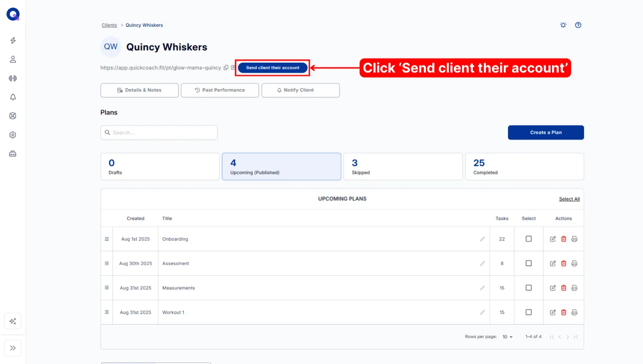Viewport: 643px width, 364px height.
Task: Click the QuickCoach logo icon
Action: click(x=13, y=14)
